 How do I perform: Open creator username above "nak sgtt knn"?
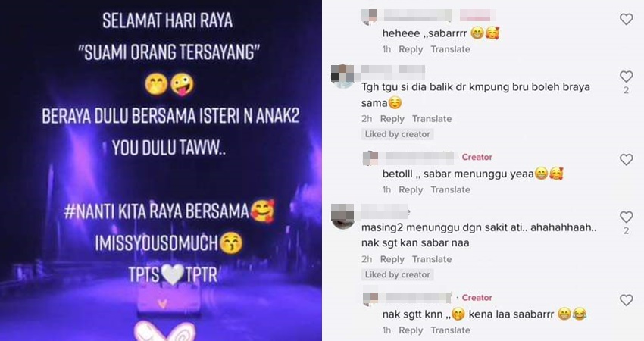[x=418, y=297]
